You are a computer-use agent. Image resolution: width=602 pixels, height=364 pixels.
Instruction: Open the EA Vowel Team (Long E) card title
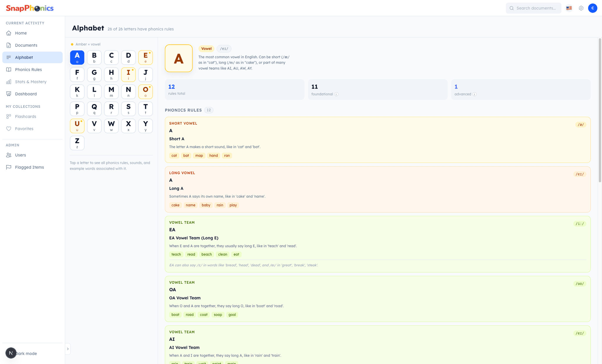click(x=194, y=238)
